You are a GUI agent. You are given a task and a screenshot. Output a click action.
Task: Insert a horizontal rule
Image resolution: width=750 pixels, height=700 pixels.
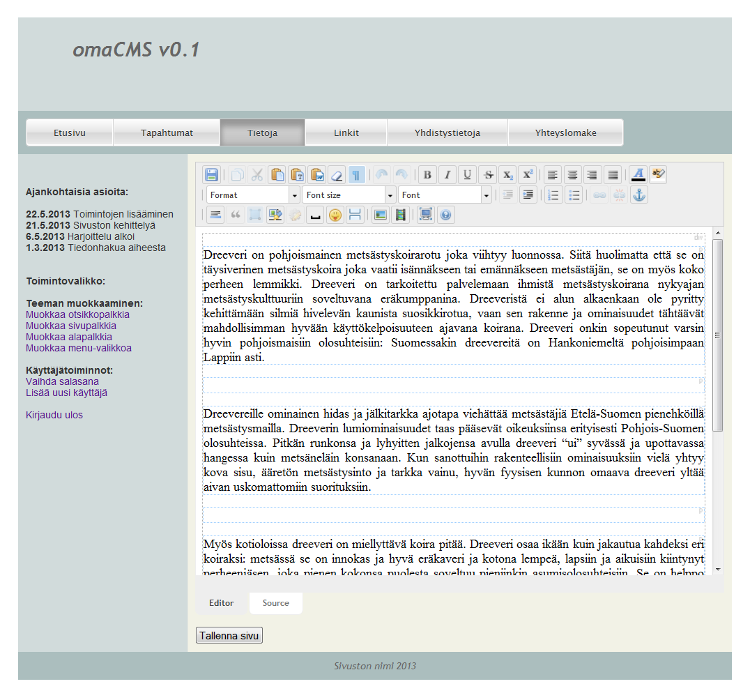[354, 214]
